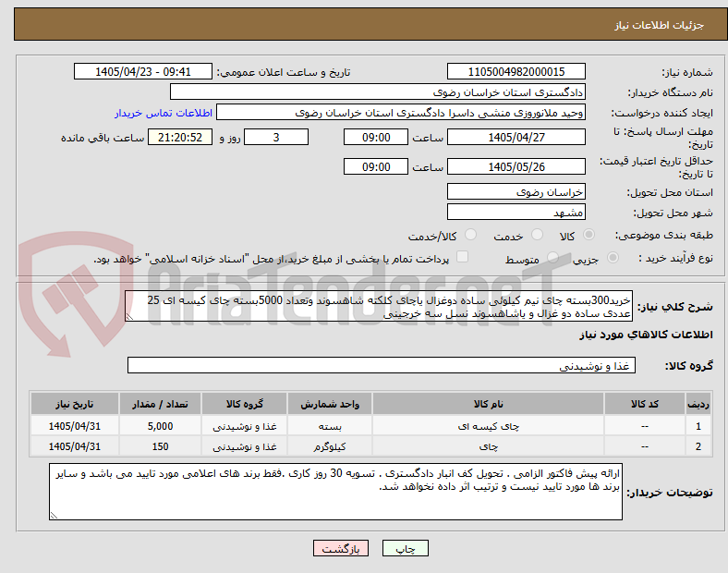
Task: Click the remaining days field showing 3
Action: coord(276,137)
